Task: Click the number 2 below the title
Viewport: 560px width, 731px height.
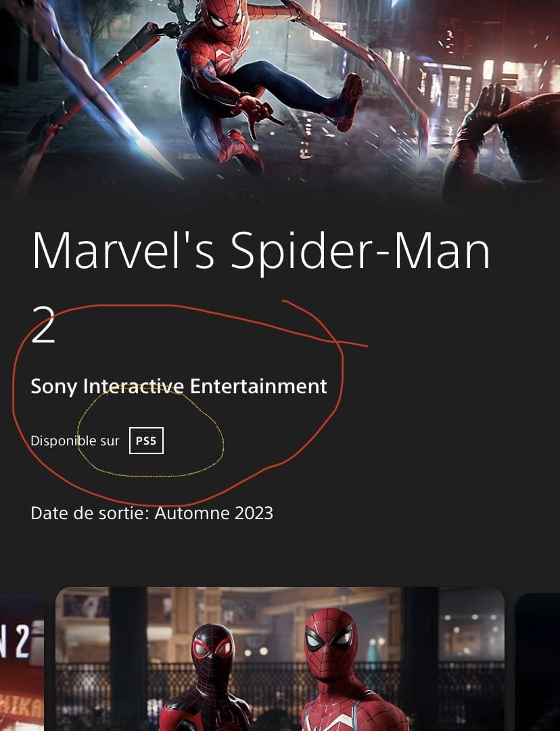Action: 43,325
